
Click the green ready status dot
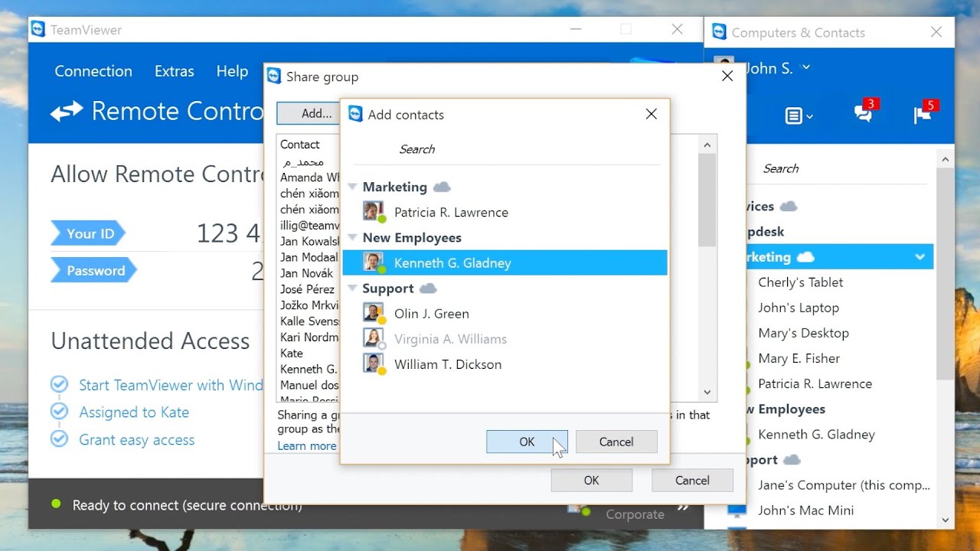pyautogui.click(x=55, y=504)
